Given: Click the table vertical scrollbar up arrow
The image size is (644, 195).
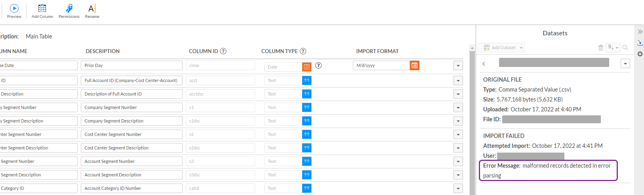Looking at the screenshot, I should tap(472, 48).
